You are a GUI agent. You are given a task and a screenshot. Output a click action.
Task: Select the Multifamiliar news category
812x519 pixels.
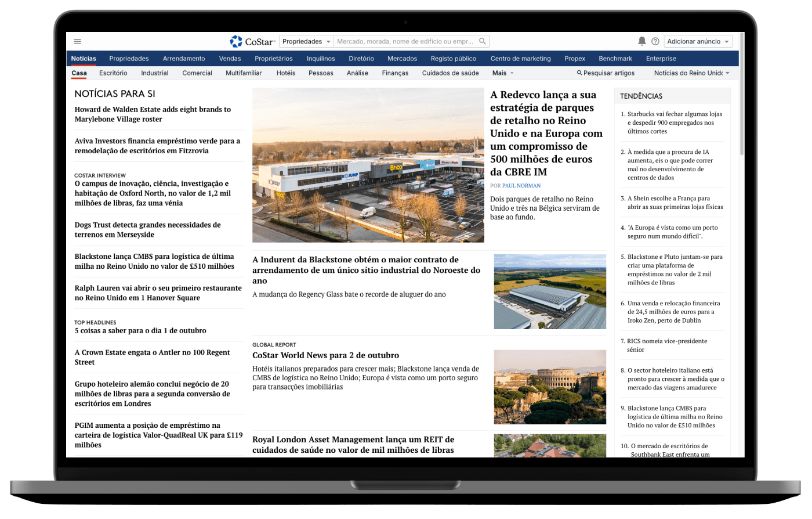coord(244,73)
